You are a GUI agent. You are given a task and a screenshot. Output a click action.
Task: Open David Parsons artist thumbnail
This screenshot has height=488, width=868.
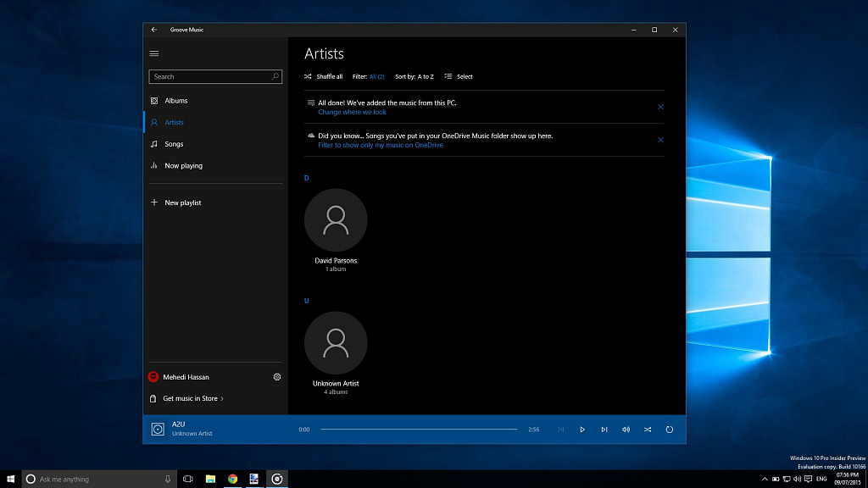(336, 220)
